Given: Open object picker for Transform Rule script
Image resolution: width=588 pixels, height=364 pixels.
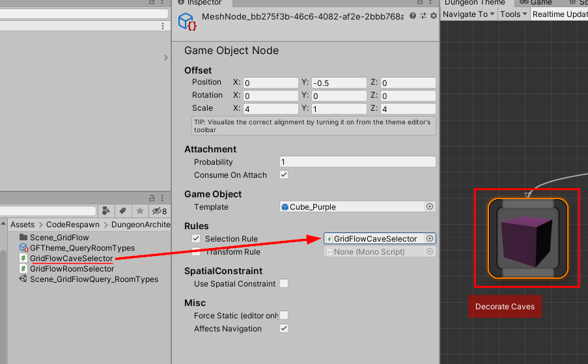Looking at the screenshot, I should pos(430,251).
